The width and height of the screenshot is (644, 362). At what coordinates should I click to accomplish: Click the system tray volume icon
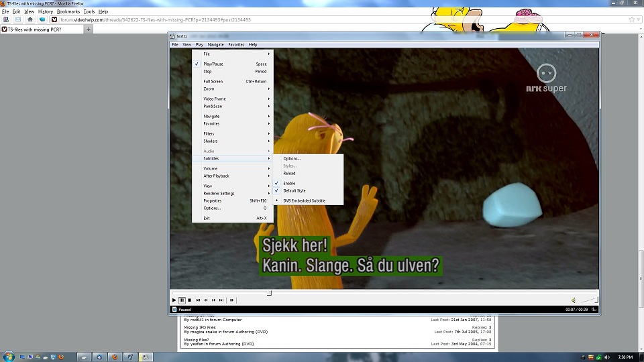pos(607,357)
